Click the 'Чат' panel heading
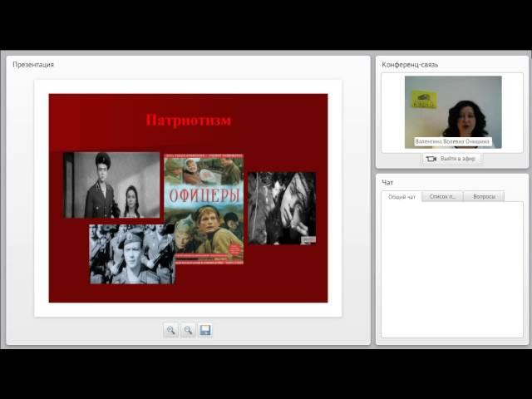 [387, 183]
